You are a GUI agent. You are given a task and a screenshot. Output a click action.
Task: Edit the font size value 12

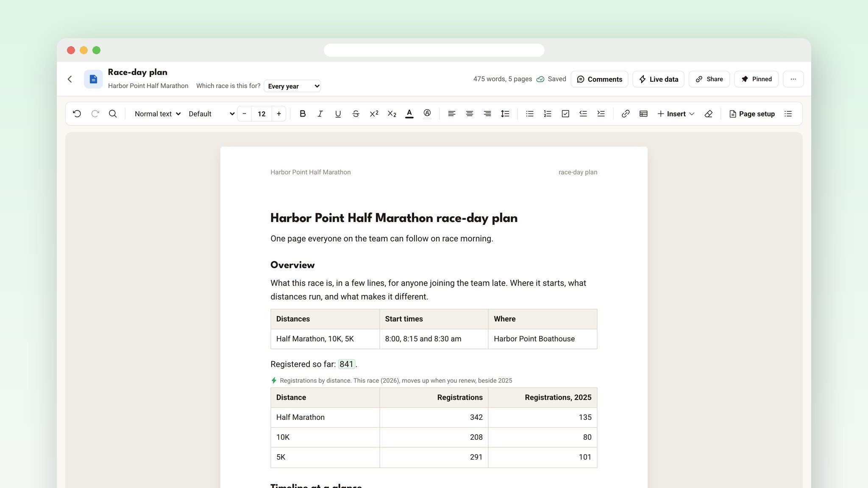262,114
